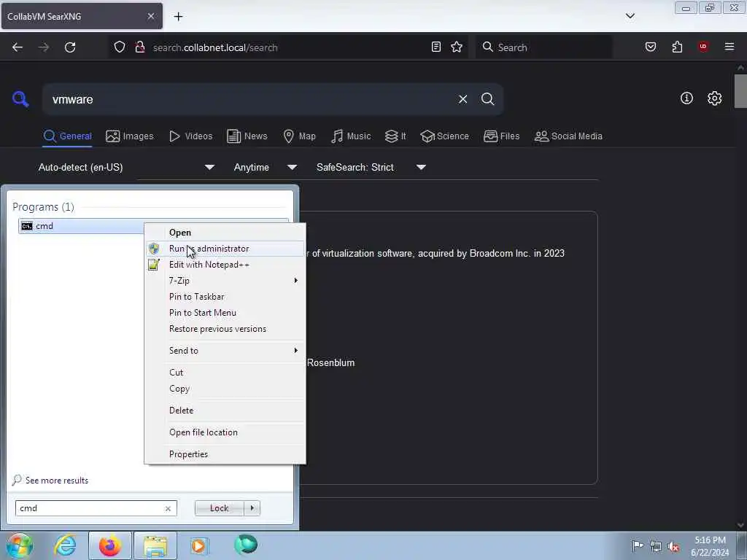Select the General search tab
This screenshot has height=560, width=747.
tap(67, 136)
